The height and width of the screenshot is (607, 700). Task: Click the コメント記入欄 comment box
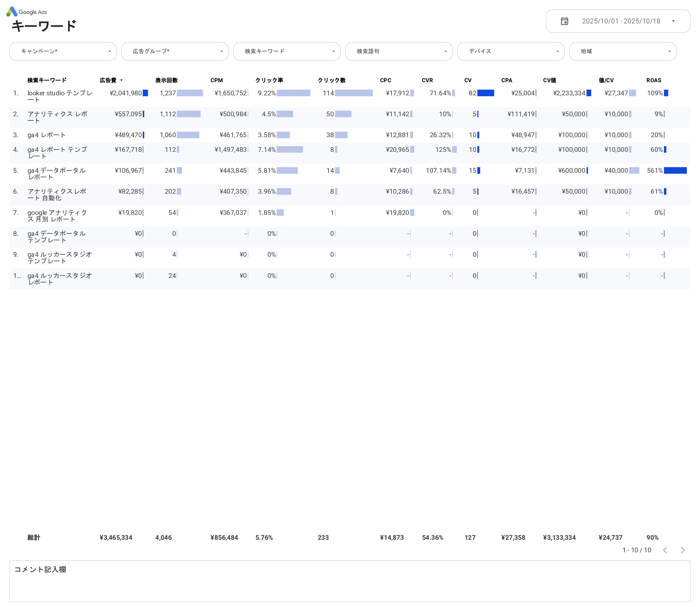pyautogui.click(x=349, y=581)
